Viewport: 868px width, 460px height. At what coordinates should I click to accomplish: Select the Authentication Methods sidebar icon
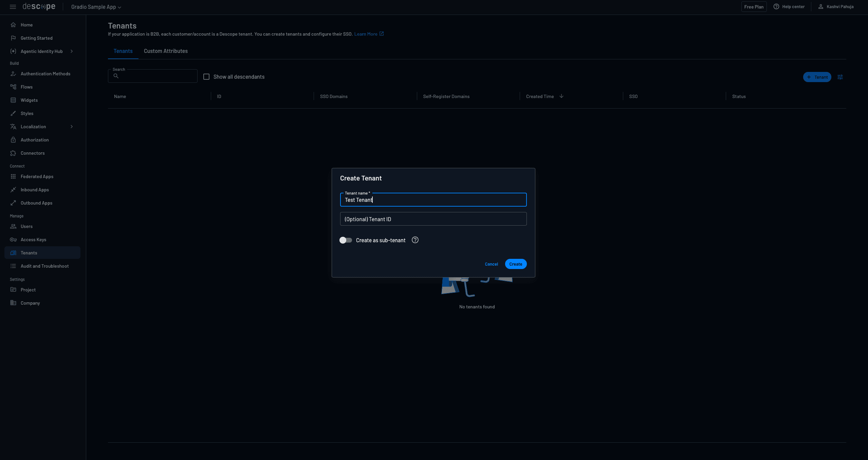click(13, 74)
